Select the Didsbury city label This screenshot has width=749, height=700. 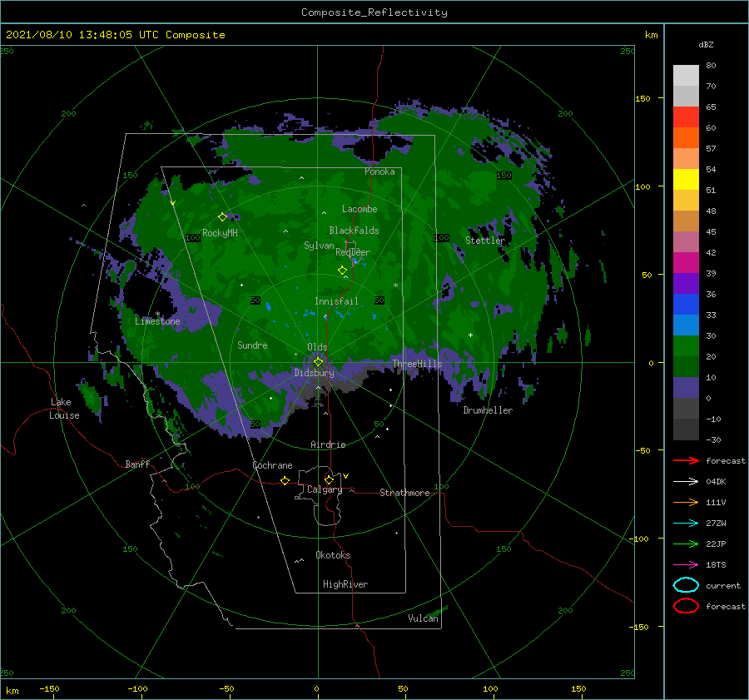click(315, 373)
